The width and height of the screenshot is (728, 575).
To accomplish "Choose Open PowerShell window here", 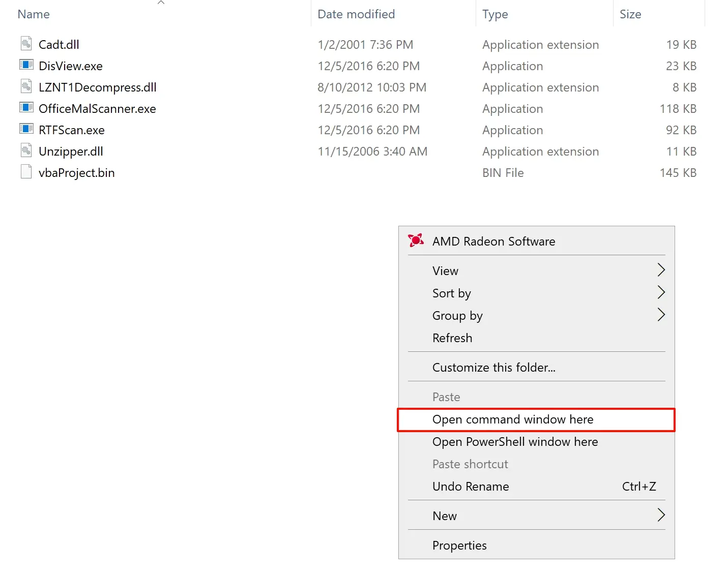I will tap(515, 442).
